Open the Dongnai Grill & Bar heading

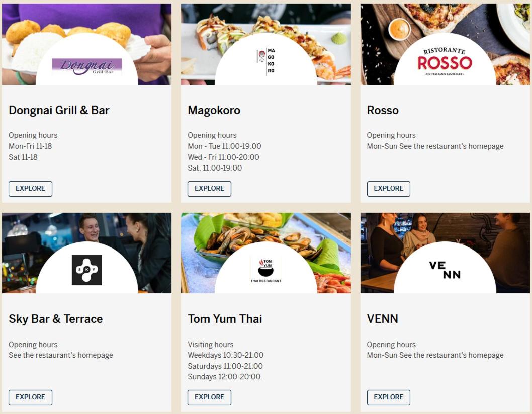point(59,110)
